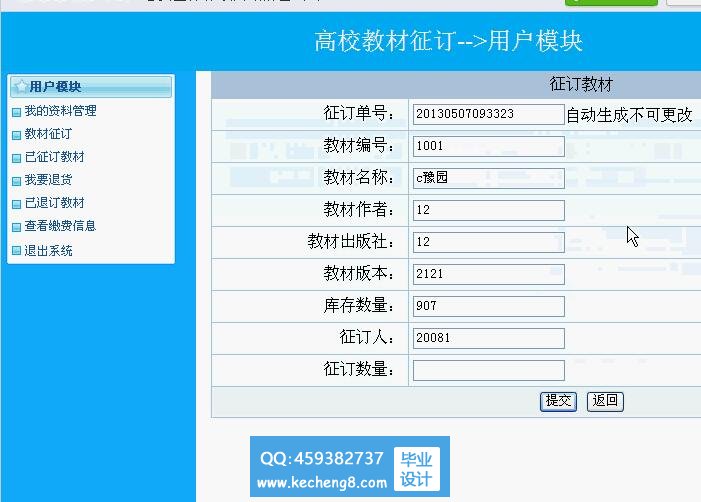Click the 教材作者 input field

489,210
